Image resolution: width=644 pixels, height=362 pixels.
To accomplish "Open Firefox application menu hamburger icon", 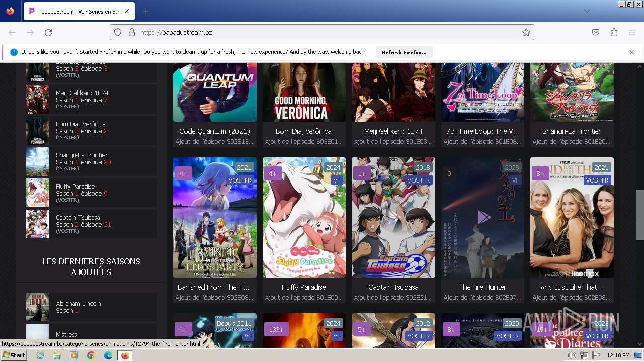I will [632, 32].
